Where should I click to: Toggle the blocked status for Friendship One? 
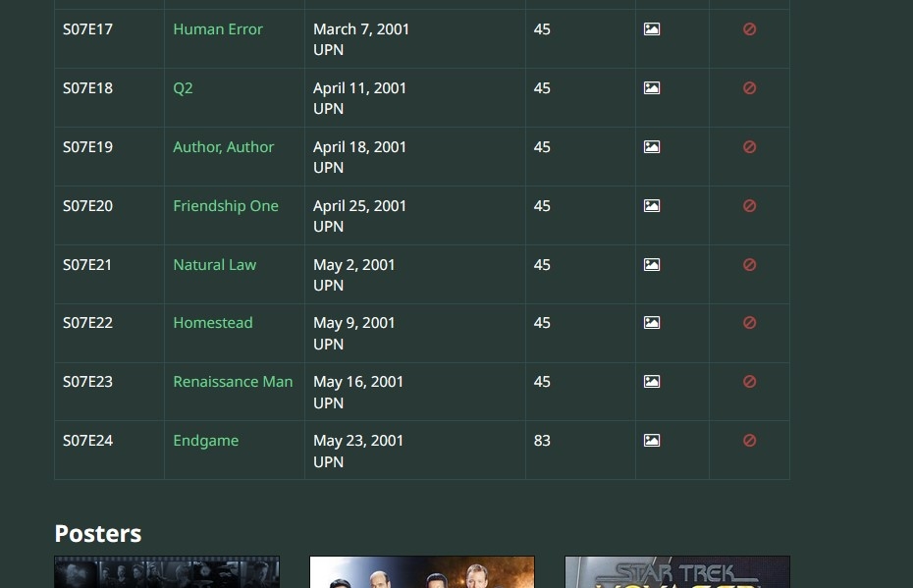click(x=749, y=205)
